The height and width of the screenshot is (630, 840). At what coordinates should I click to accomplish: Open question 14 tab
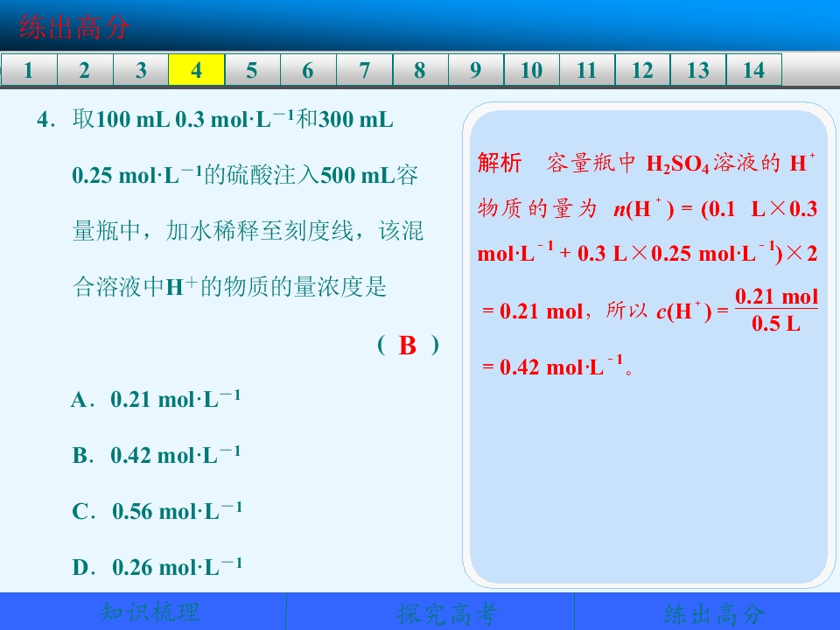pos(754,70)
